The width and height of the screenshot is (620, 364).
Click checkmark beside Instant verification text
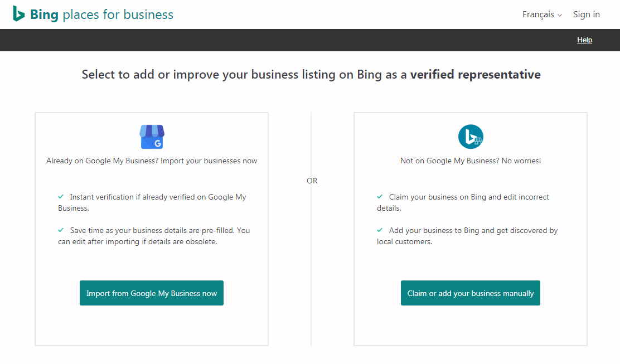tap(61, 197)
